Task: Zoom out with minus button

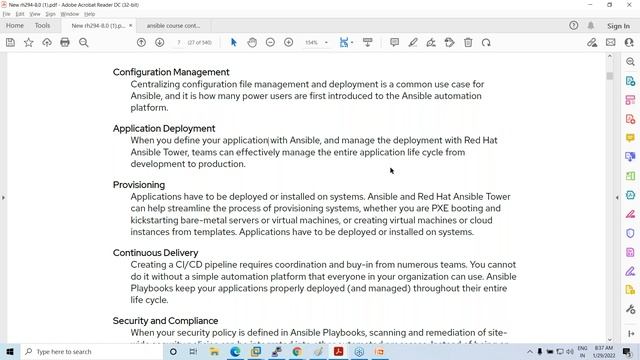Action: point(270,42)
